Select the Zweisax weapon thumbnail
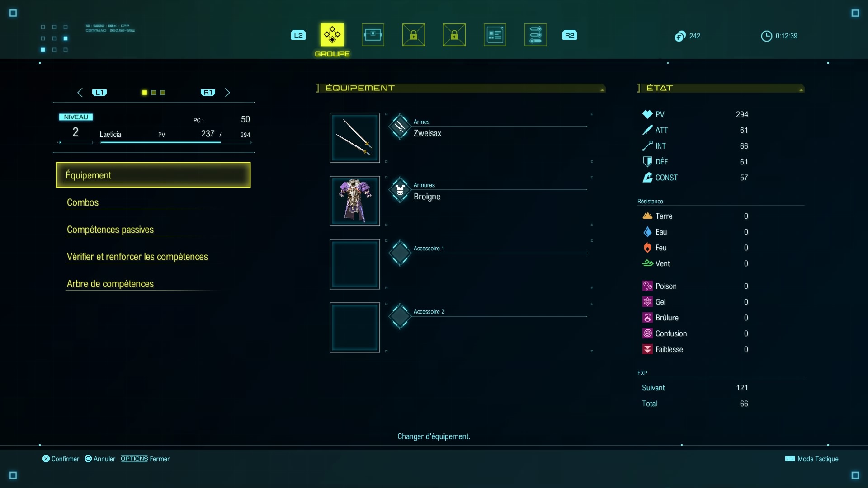The height and width of the screenshot is (488, 868). tap(355, 138)
